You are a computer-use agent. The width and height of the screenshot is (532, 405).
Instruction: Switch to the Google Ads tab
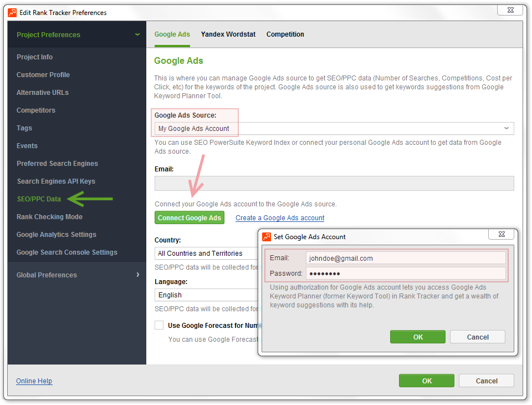click(172, 34)
